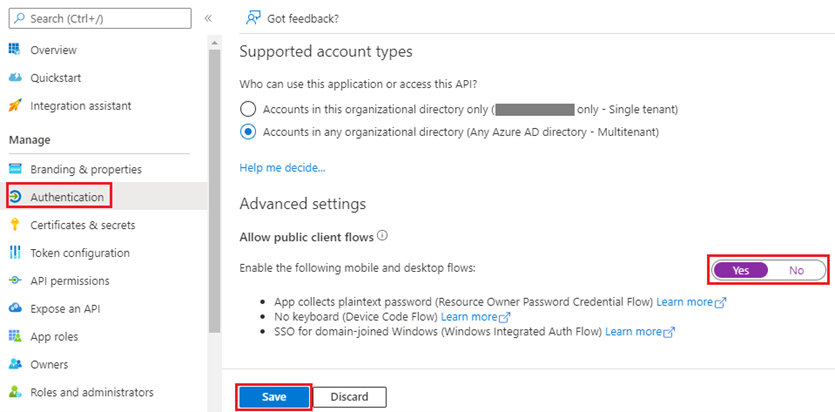The width and height of the screenshot is (835, 412).
Task: Collapse the sidebar with double chevron
Action: pyautogui.click(x=208, y=18)
